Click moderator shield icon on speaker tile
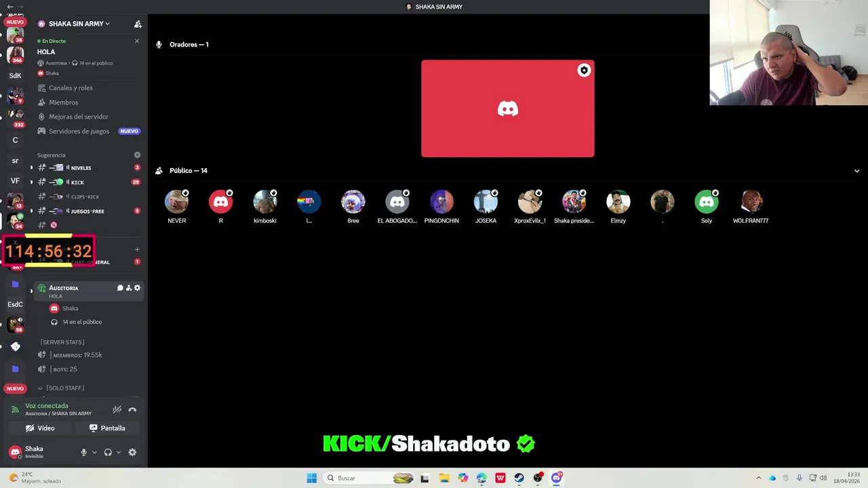The image size is (868, 488). [x=584, y=70]
